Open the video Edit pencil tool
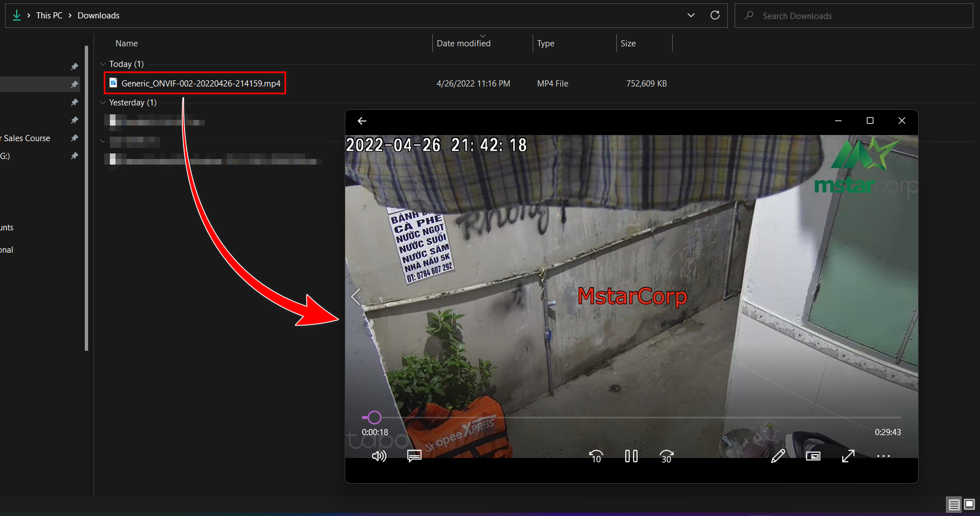This screenshot has height=516, width=980. click(778, 456)
